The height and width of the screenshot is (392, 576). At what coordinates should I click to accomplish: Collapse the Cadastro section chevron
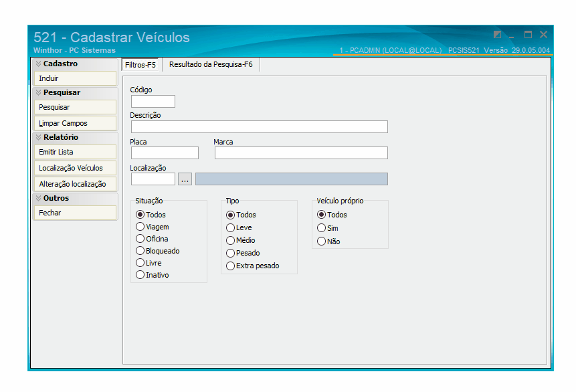coord(39,64)
